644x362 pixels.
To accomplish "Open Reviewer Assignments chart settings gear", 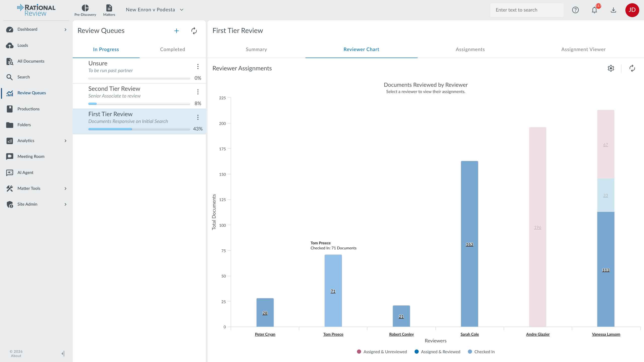I will [611, 68].
